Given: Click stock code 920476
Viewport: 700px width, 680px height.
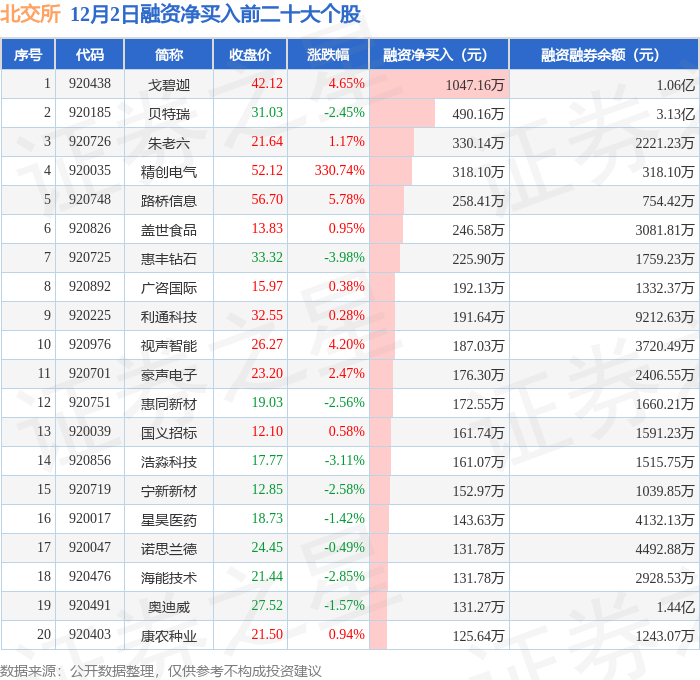Looking at the screenshot, I should (x=90, y=577).
